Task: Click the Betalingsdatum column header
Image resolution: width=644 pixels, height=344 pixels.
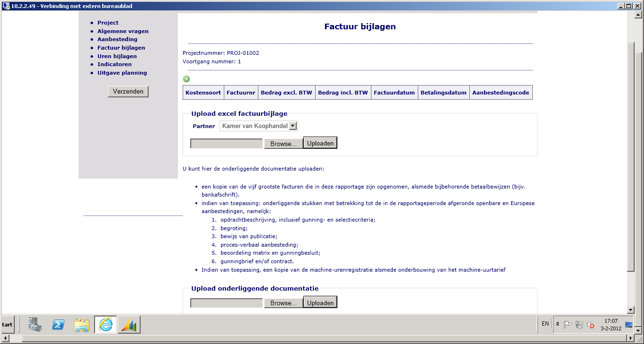Action: pyautogui.click(x=443, y=93)
